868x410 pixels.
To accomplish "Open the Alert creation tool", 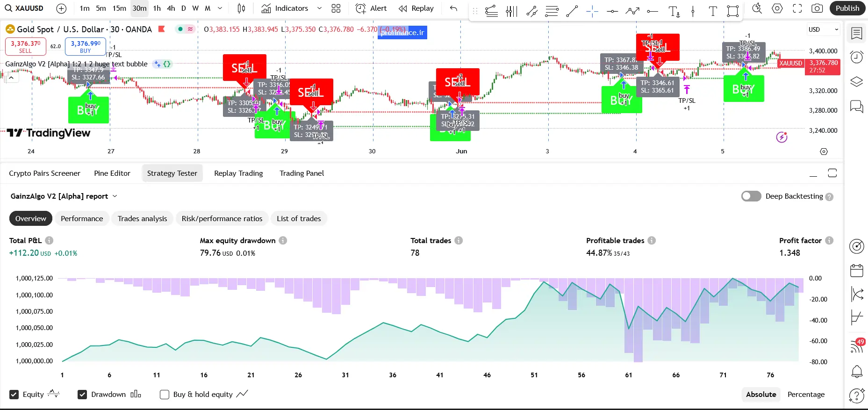I will tap(371, 8).
